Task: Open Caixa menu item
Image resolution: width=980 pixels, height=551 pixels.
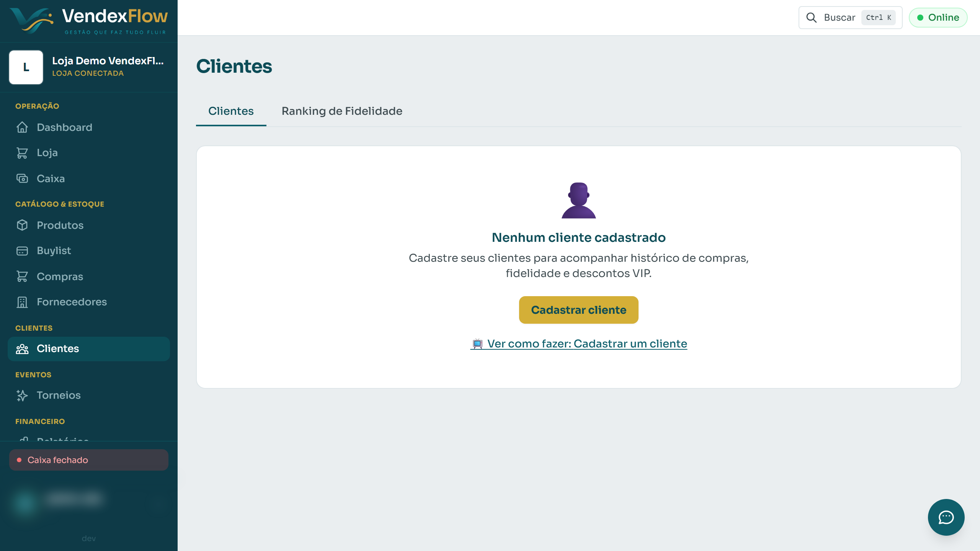Action: click(x=89, y=179)
